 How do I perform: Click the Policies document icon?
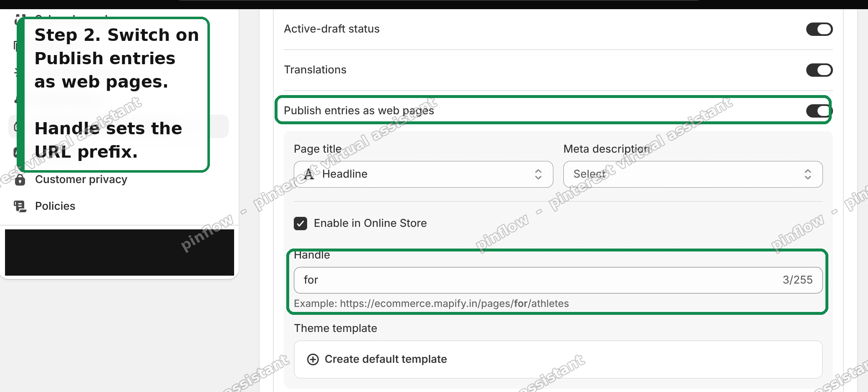[x=20, y=206]
